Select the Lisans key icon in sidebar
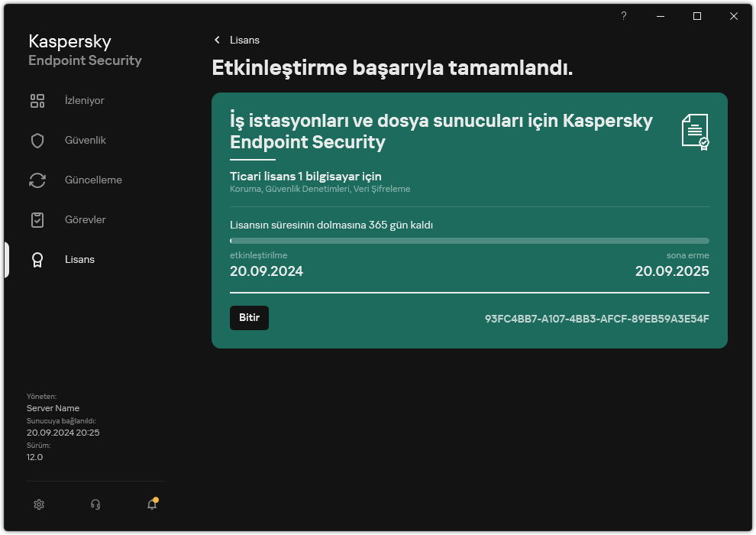Screen dimensions: 756x535 (37, 259)
